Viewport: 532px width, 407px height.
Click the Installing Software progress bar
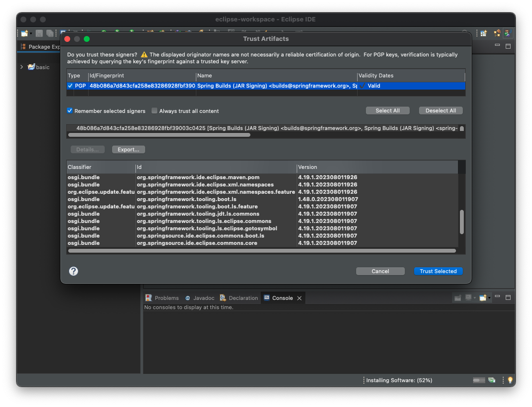pyautogui.click(x=479, y=380)
